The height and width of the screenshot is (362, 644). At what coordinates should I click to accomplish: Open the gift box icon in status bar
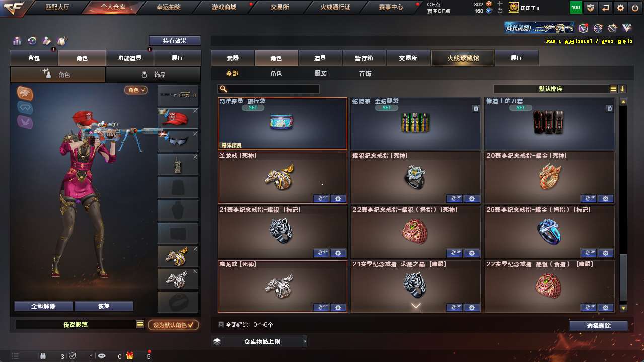130,356
